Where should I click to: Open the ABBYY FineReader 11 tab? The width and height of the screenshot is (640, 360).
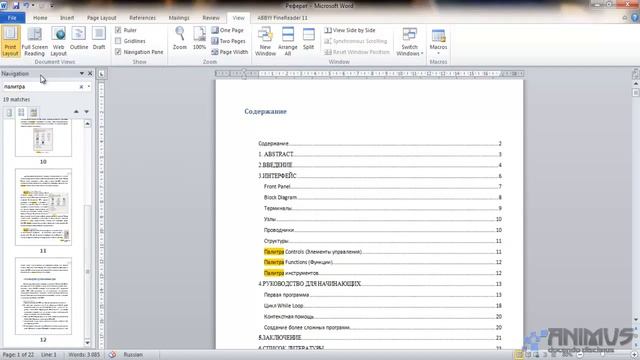282,18
